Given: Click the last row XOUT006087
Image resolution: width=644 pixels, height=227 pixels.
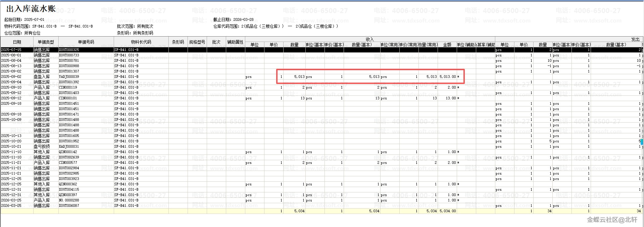Looking at the screenshot, I should pos(69,206).
